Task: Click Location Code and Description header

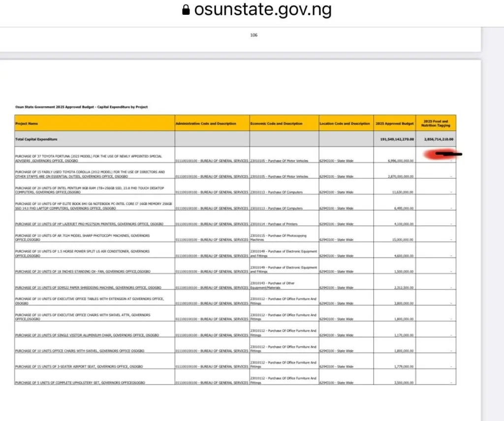Action: 345,124
